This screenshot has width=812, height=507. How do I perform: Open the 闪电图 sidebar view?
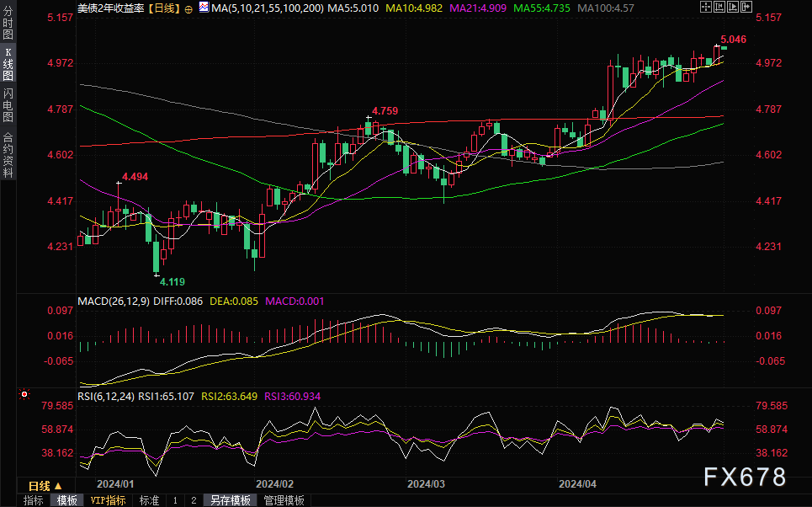click(x=8, y=104)
